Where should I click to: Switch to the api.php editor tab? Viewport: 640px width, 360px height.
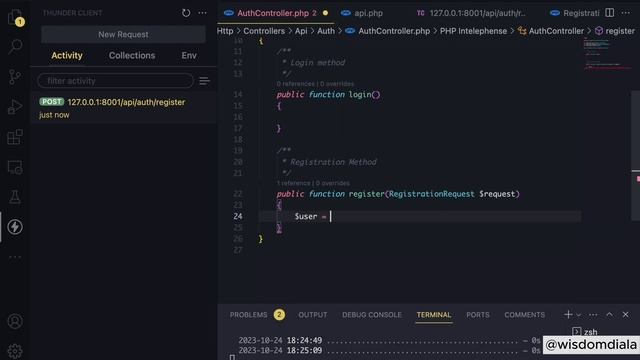tap(362, 13)
